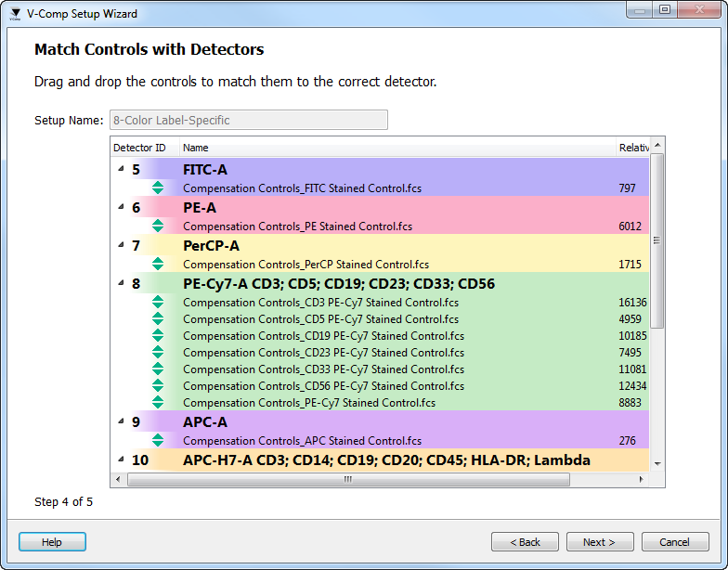Collapse detector 9 APC-A group
This screenshot has height=570, width=728.
tap(120, 421)
